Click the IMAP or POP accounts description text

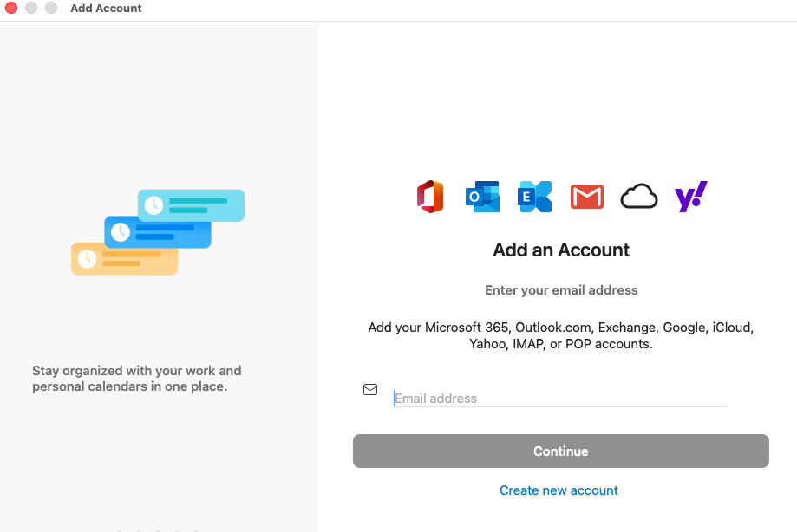[560, 335]
